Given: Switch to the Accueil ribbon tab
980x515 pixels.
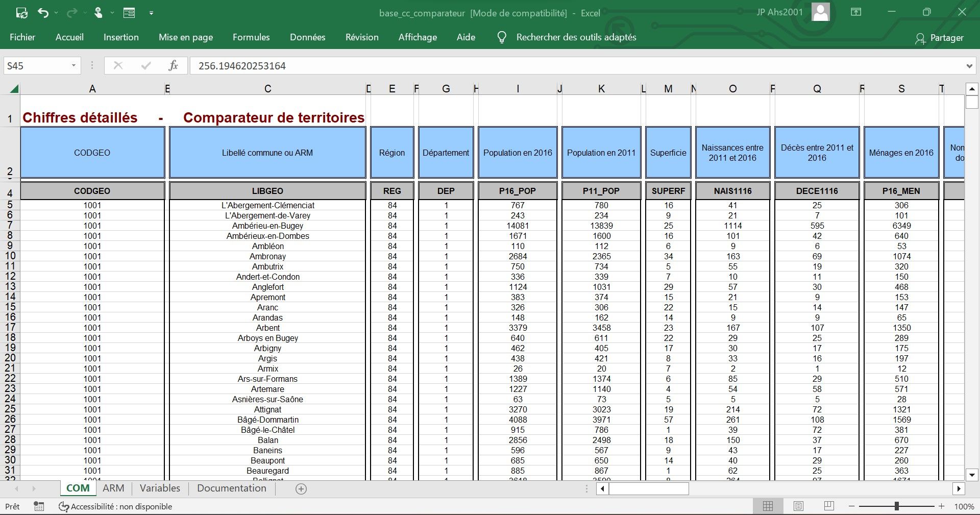Looking at the screenshot, I should click(x=69, y=37).
